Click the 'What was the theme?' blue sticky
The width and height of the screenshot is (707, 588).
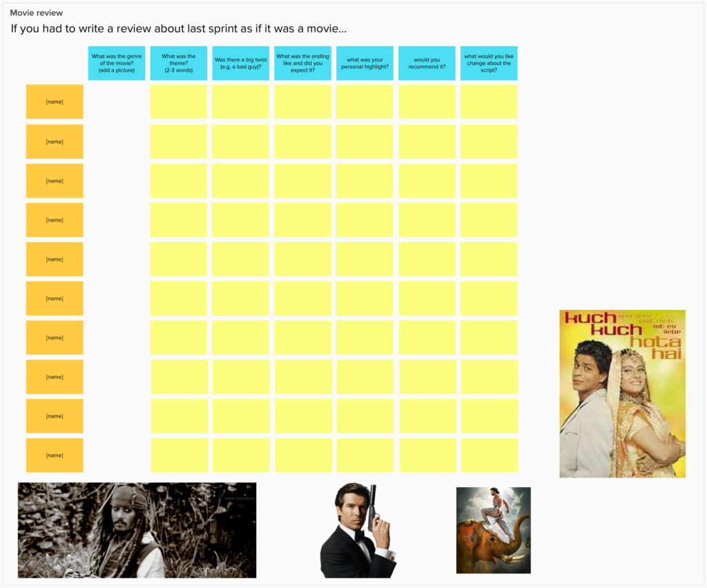(178, 63)
